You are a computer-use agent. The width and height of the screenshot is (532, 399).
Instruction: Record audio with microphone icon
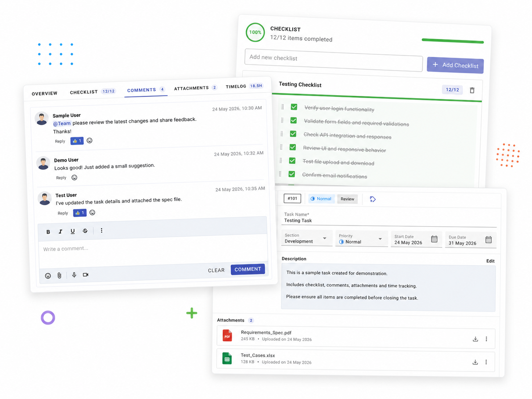74,275
